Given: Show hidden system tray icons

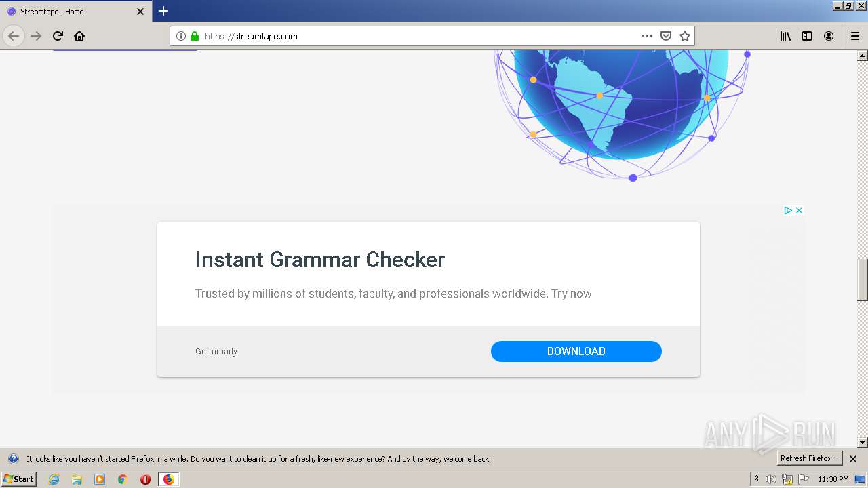Looking at the screenshot, I should point(757,479).
